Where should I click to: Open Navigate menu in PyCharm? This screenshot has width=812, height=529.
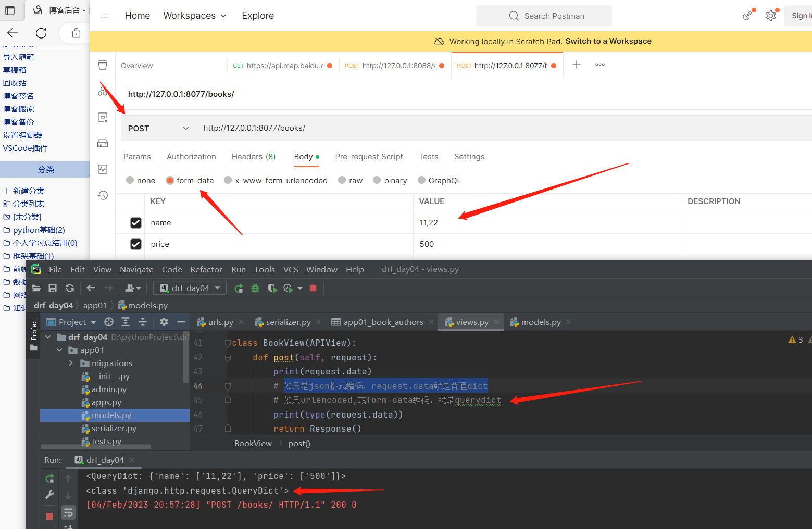[136, 269]
